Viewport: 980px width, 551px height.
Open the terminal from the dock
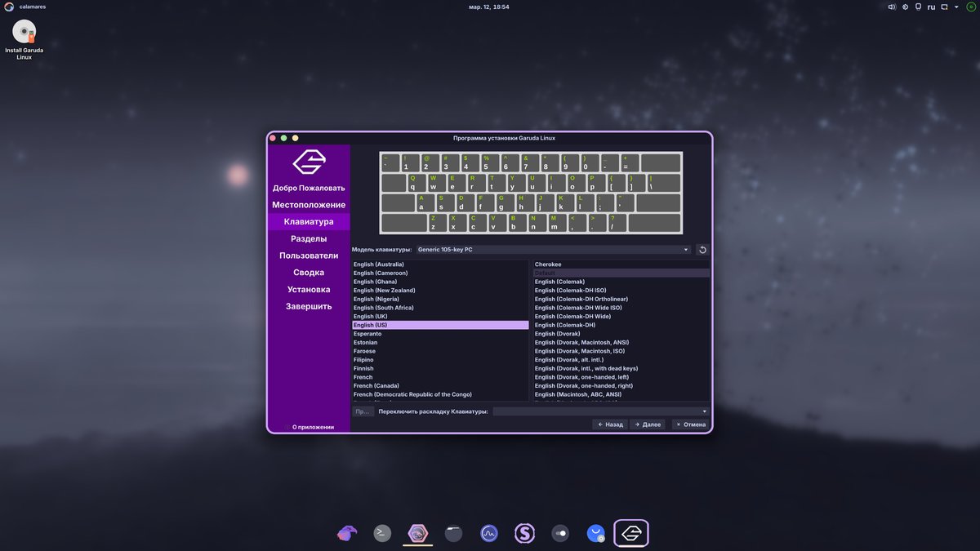click(382, 534)
